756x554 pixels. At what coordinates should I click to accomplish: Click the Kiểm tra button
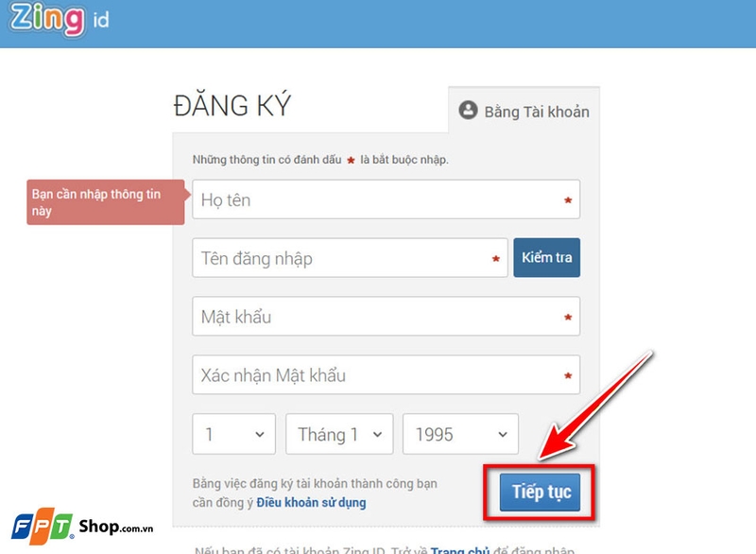click(547, 257)
